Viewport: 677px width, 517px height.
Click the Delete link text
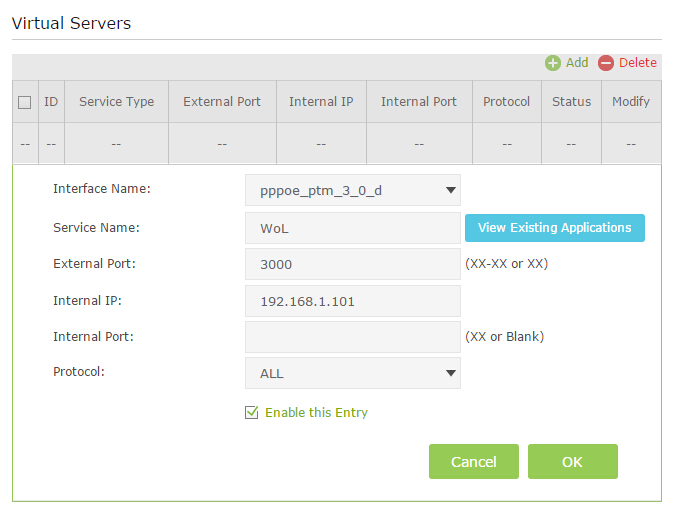point(638,63)
